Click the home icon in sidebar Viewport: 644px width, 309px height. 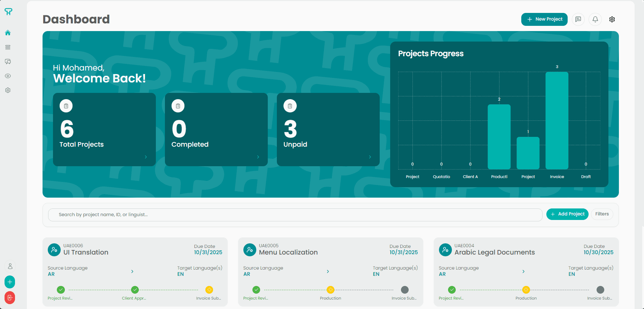click(8, 33)
